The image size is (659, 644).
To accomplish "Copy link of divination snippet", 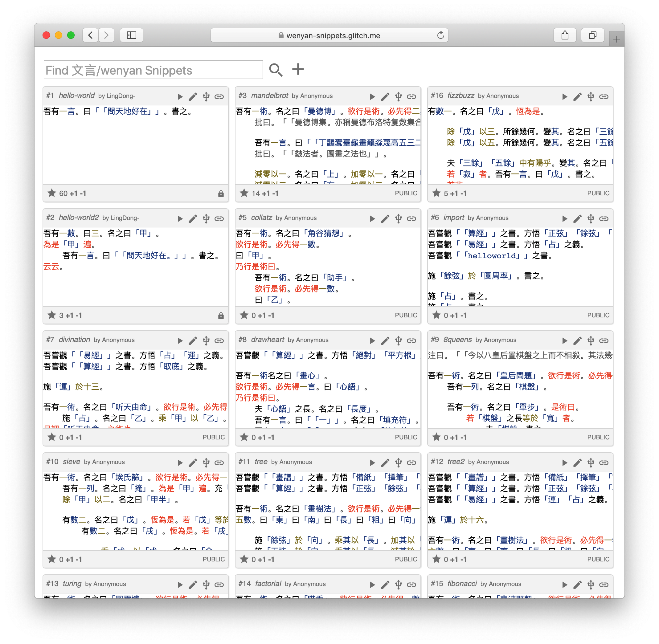I will 219,341.
